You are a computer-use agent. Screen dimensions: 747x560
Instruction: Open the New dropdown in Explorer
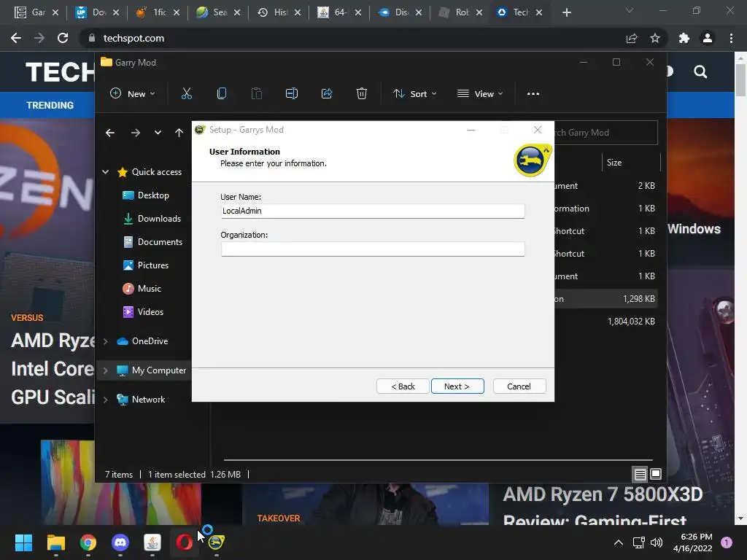(x=133, y=94)
